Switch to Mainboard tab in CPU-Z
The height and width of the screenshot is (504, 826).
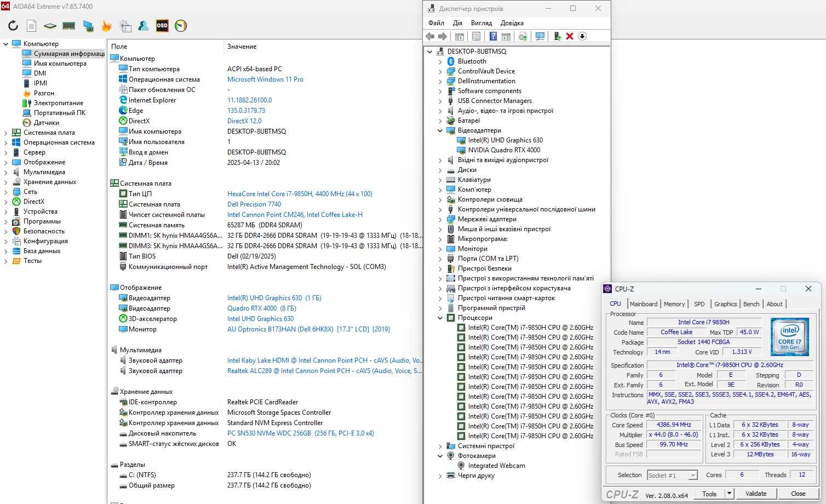pos(643,304)
